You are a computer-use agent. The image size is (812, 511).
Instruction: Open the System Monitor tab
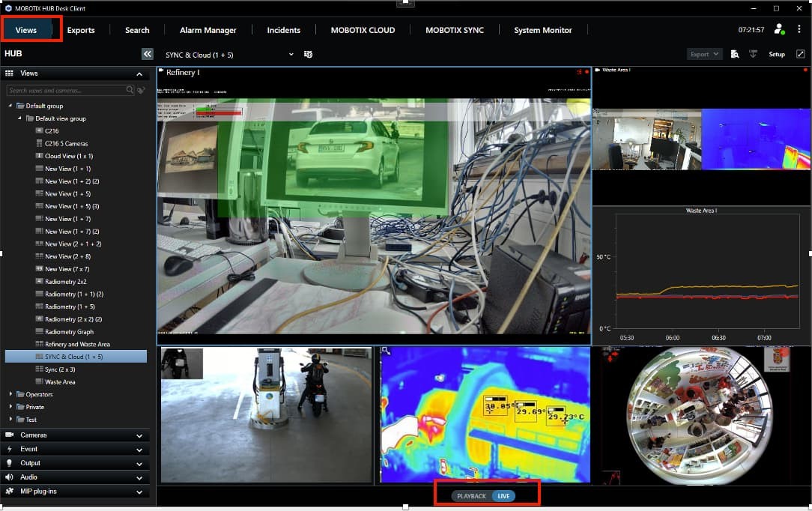pyautogui.click(x=543, y=30)
